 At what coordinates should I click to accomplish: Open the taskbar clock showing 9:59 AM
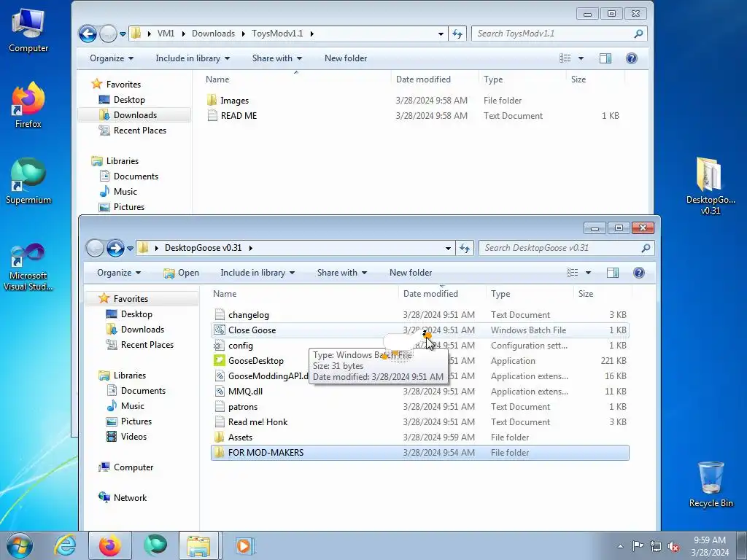[710, 546]
